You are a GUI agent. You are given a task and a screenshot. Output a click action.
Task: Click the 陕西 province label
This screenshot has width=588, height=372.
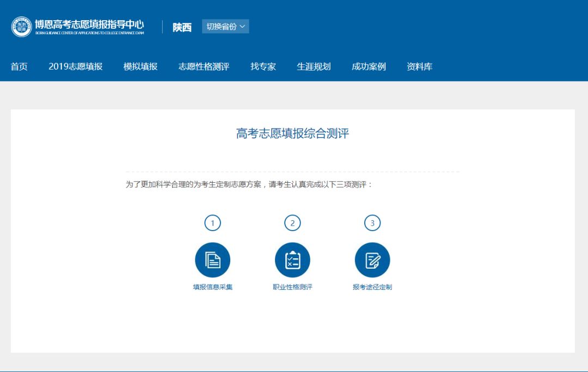point(182,27)
